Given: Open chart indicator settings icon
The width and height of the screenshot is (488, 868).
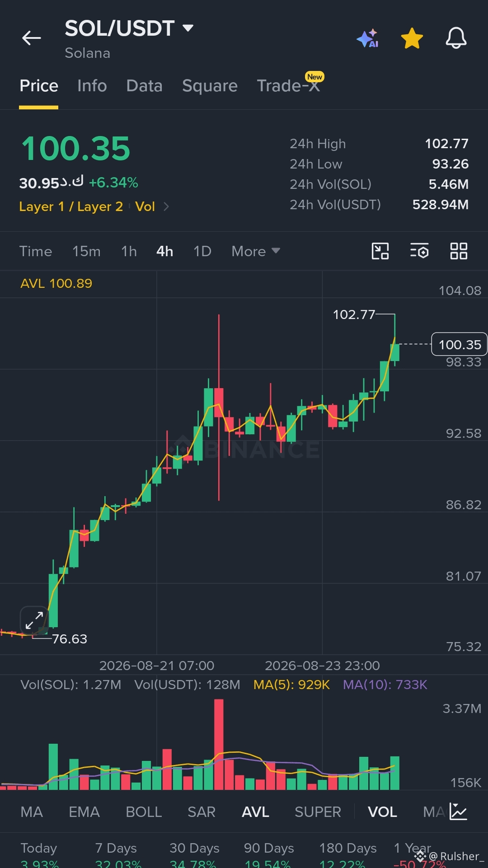Looking at the screenshot, I should (x=419, y=251).
